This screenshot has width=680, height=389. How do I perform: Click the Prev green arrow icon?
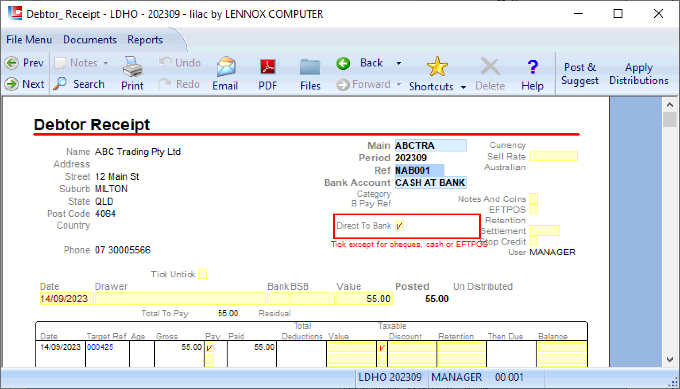click(12, 63)
